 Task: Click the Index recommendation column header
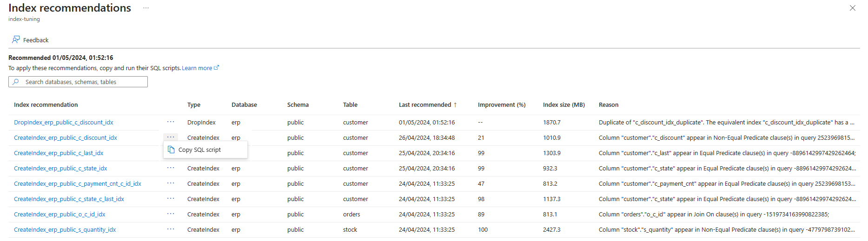click(46, 105)
